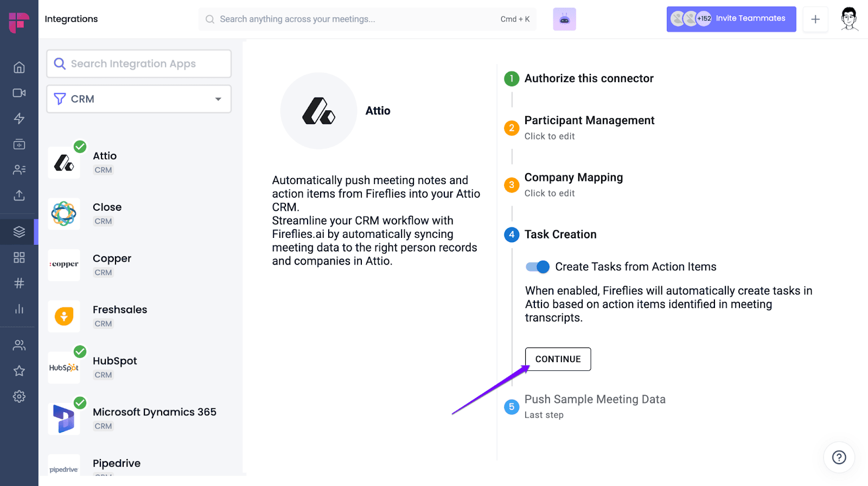
Task: Open the user profile avatar
Action: (849, 19)
